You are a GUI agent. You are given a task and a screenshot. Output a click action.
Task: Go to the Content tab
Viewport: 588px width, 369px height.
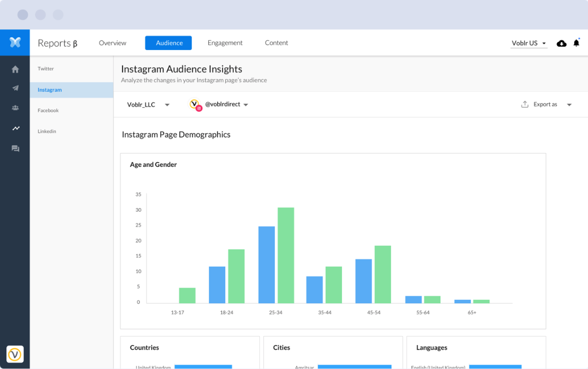[276, 43]
